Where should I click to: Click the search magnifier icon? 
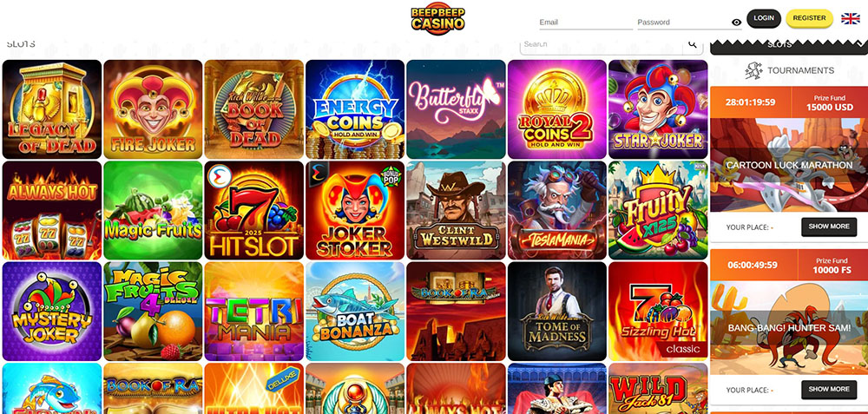pyautogui.click(x=693, y=43)
